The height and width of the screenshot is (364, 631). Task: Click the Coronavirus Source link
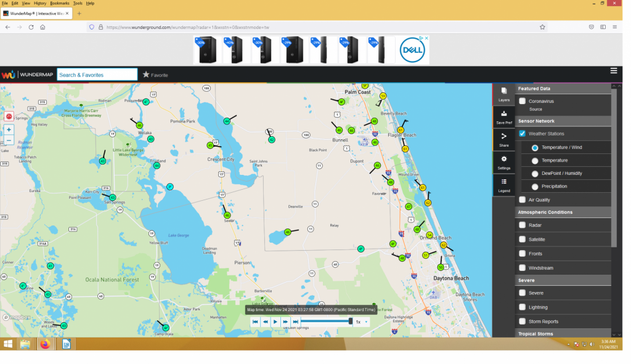535,109
